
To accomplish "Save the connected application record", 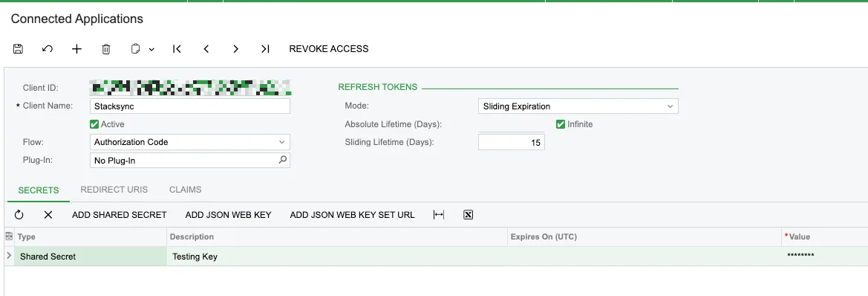I will click(x=18, y=49).
